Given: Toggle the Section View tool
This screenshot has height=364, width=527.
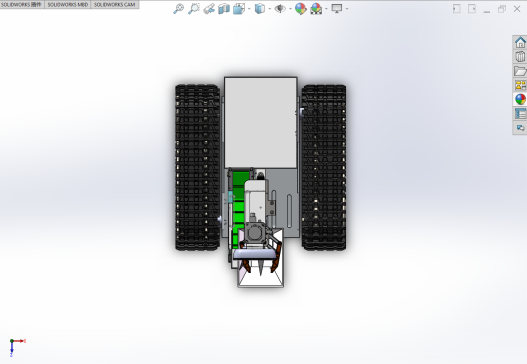Looking at the screenshot, I should pyautogui.click(x=224, y=9).
